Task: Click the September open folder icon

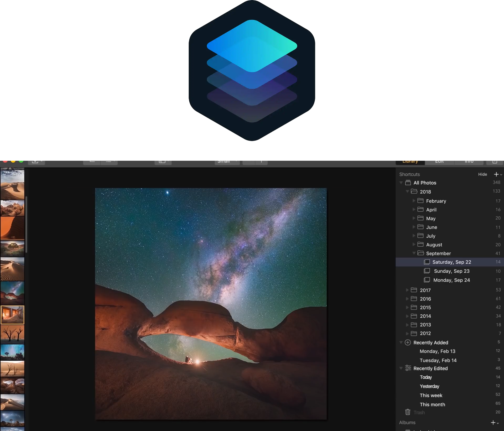Action: (421, 253)
